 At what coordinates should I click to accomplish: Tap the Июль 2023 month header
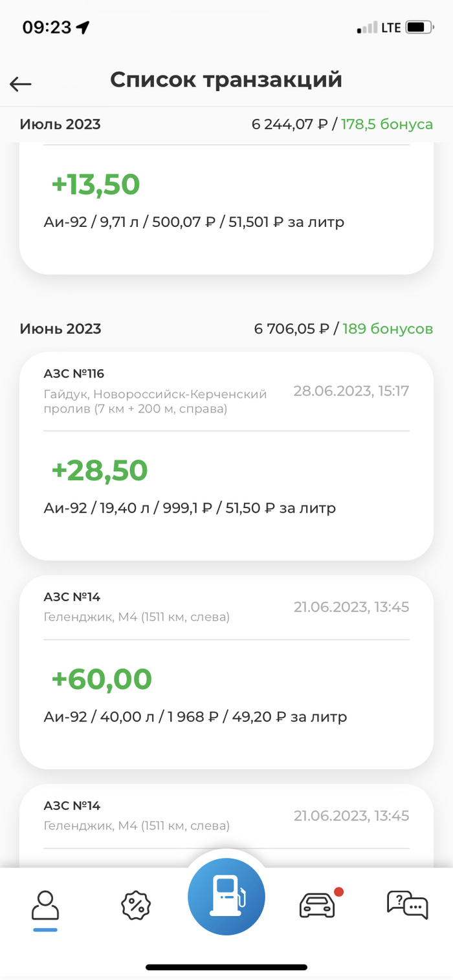(60, 124)
